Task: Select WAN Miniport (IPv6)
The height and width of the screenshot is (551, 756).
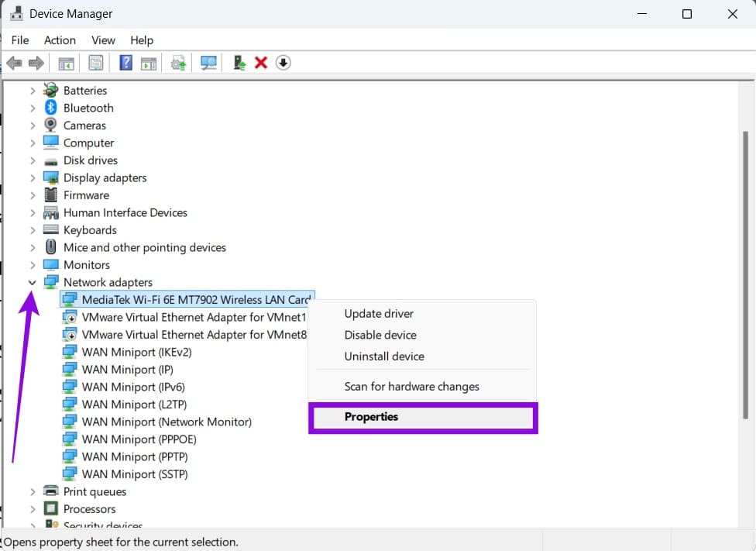Action: 124,387
